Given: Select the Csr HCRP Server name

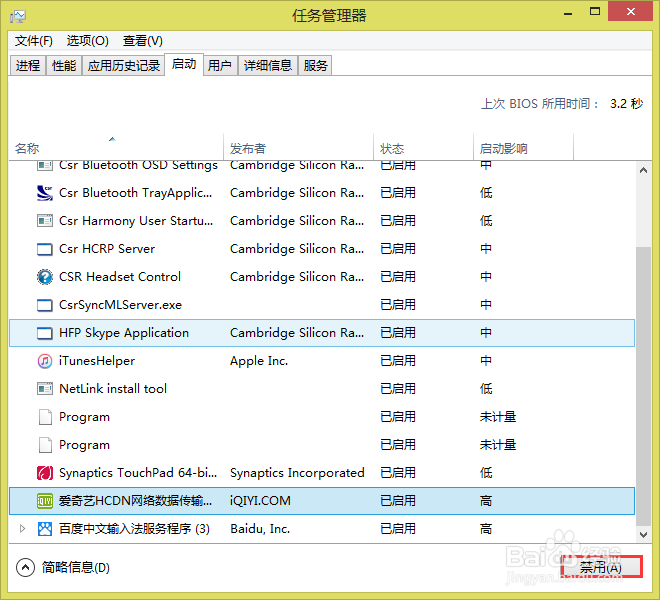Looking at the screenshot, I should 107,249.
